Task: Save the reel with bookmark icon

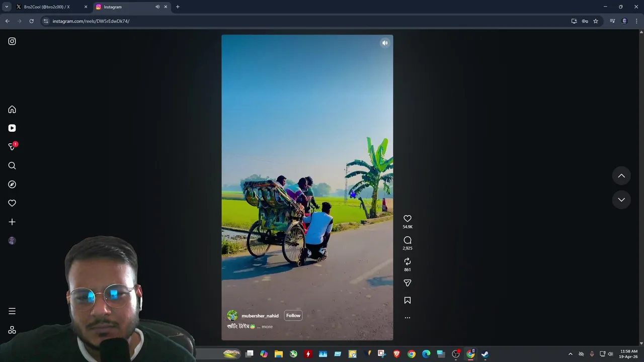Action: click(408, 300)
